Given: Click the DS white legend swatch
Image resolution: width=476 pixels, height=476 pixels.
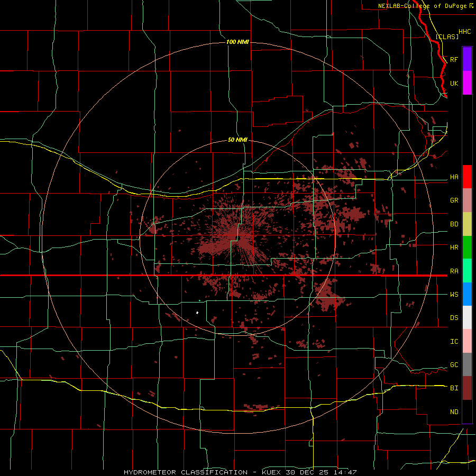Looking at the screenshot, I should tap(467, 317).
